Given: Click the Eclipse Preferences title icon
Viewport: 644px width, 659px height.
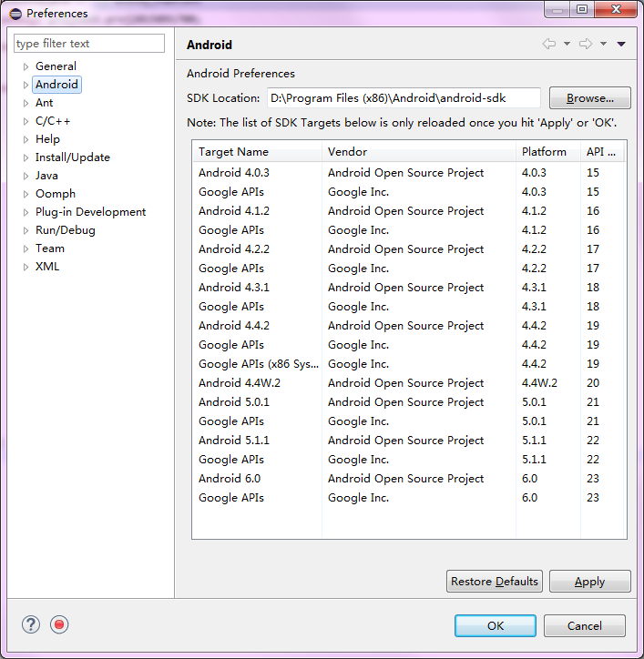Looking at the screenshot, I should tap(15, 14).
